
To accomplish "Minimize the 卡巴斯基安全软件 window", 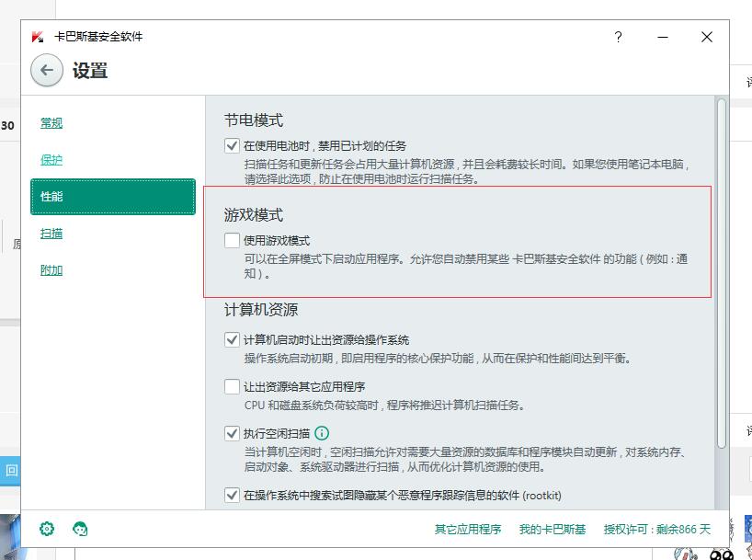I will click(663, 37).
